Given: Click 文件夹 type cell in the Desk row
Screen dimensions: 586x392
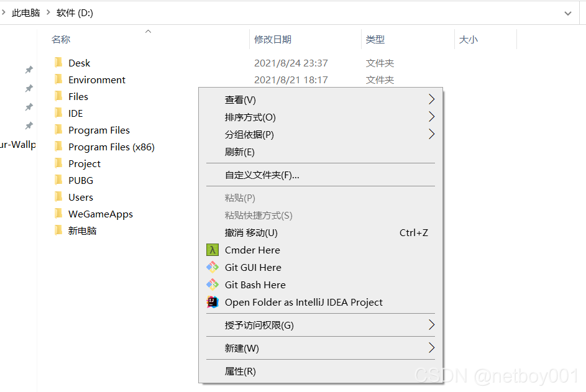Looking at the screenshot, I should coord(380,63).
